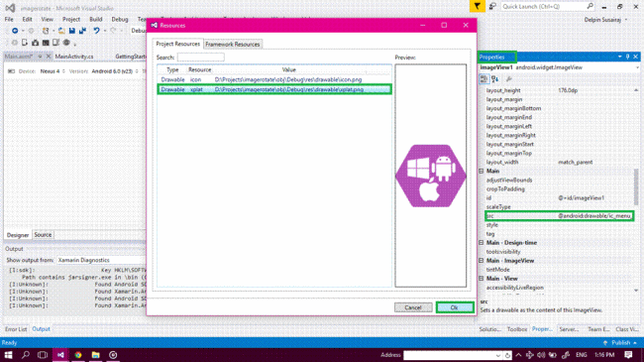Click the Quick Launch search box

tap(548, 6)
